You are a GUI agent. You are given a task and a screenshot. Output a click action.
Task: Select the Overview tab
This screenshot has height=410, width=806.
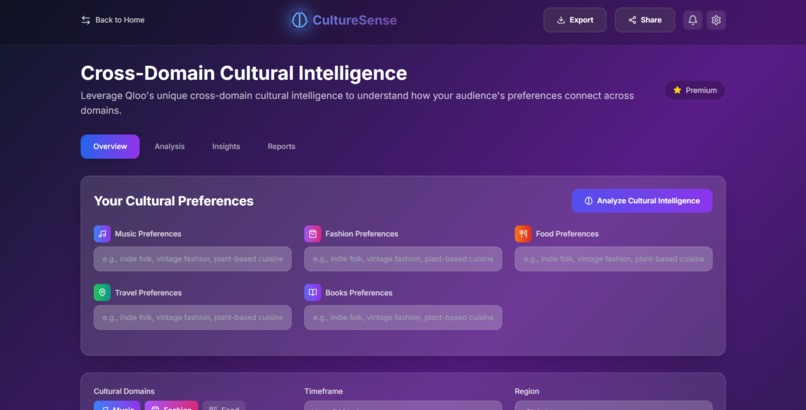coord(110,146)
